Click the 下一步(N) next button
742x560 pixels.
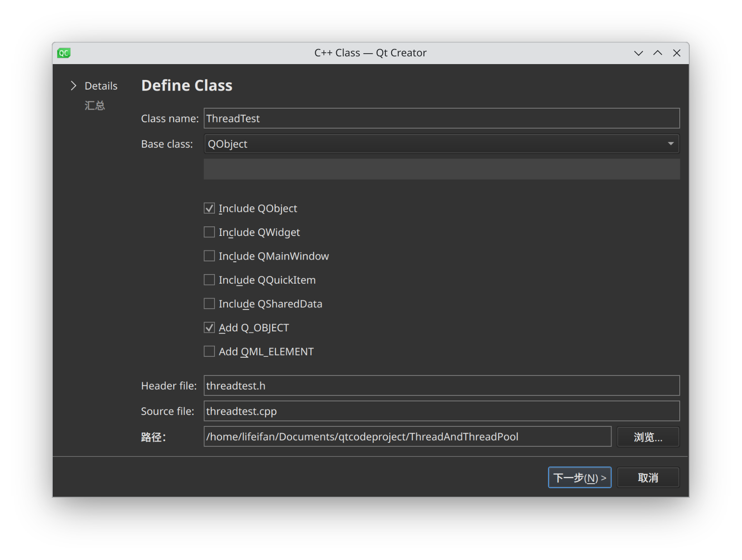[x=579, y=477]
